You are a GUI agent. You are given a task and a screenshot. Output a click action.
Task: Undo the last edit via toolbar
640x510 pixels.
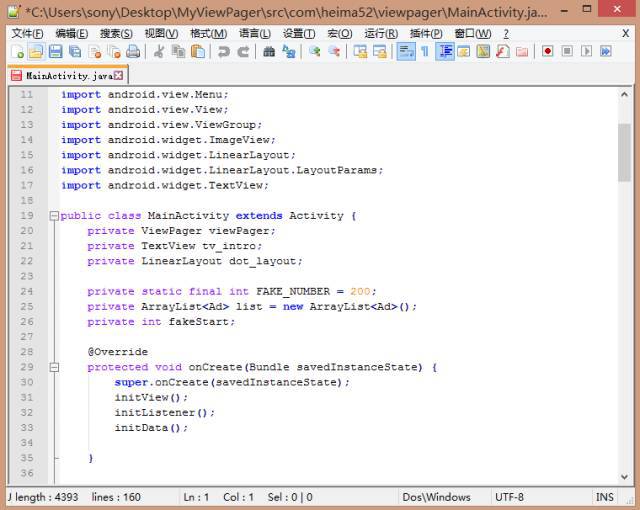223,52
